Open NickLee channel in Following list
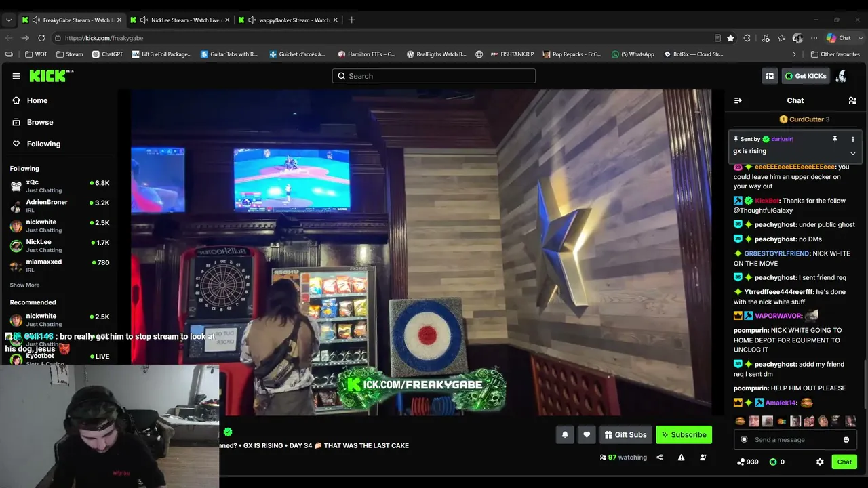The width and height of the screenshot is (868, 488). tap(60, 246)
